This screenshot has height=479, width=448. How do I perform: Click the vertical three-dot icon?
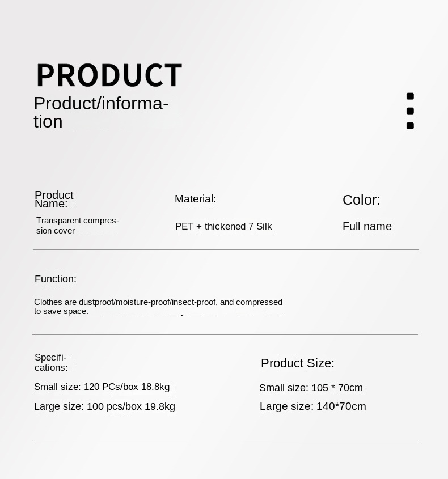tap(410, 111)
